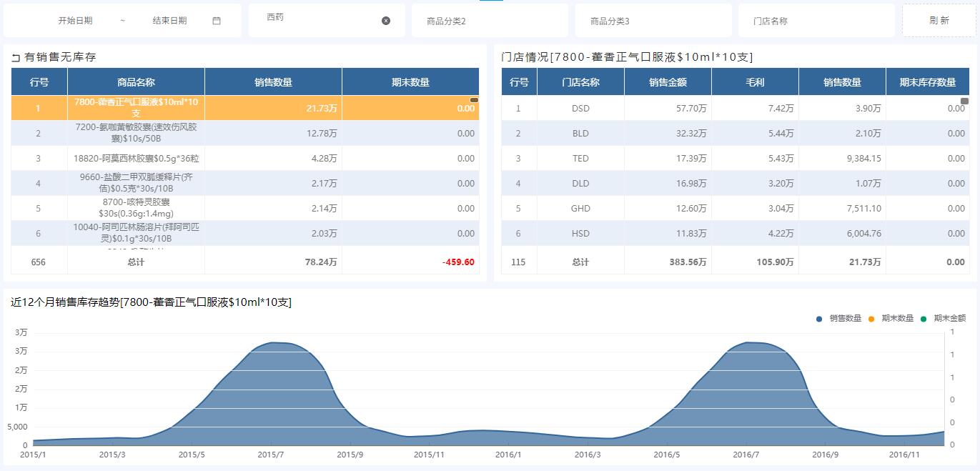Image resolution: width=980 pixels, height=471 pixels.
Task: Click the small handle icon above 期末数量 column
Action: (x=473, y=99)
